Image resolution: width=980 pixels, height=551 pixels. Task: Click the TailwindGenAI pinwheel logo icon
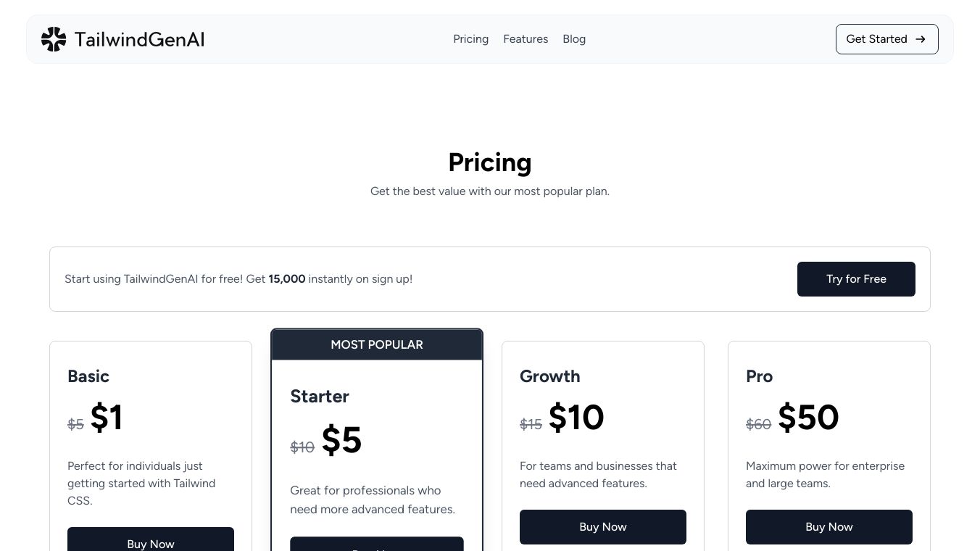[x=54, y=39]
